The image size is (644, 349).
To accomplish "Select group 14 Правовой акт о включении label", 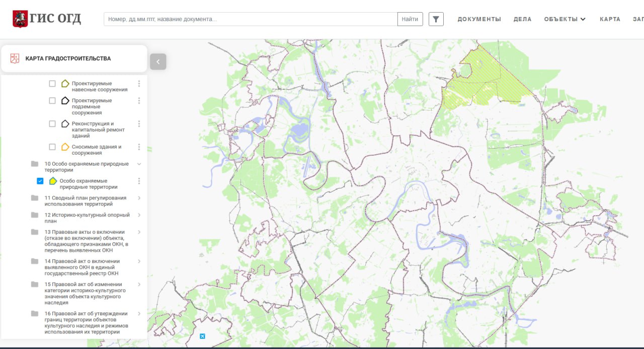I will coord(82,267).
